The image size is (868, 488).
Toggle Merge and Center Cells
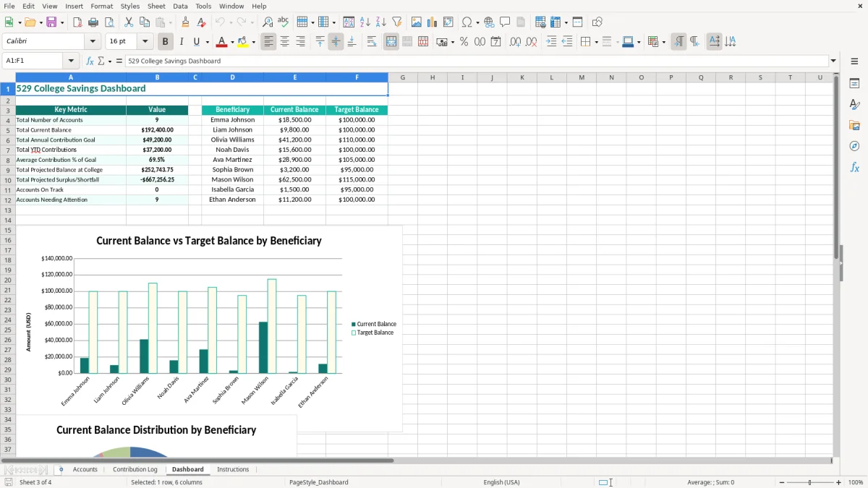(x=391, y=42)
